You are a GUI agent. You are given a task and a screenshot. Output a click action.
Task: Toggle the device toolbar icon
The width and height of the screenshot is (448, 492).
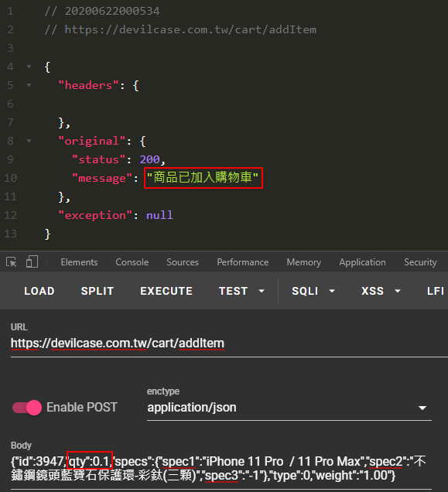coord(32,261)
